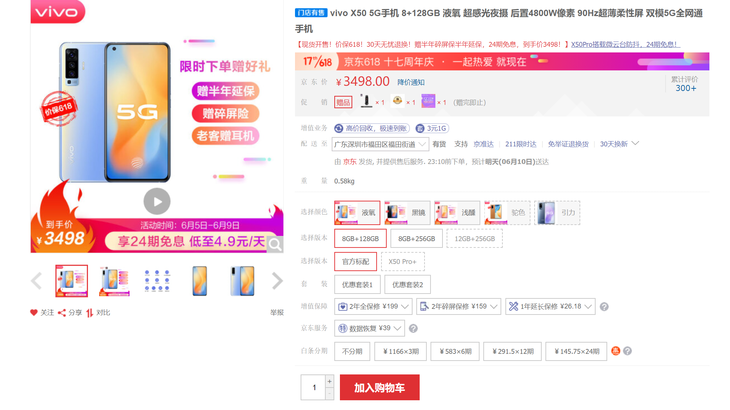Select ¥583×6期 installment plan

455,351
